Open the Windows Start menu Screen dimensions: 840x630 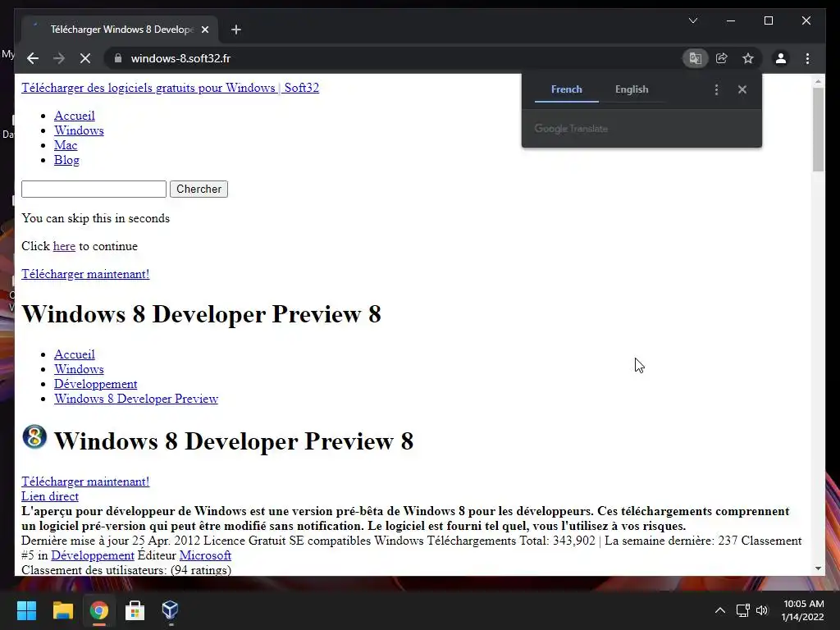[26, 610]
